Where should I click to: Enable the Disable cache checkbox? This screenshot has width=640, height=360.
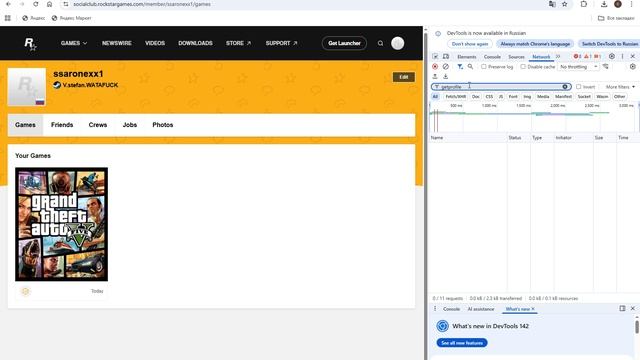(523, 67)
